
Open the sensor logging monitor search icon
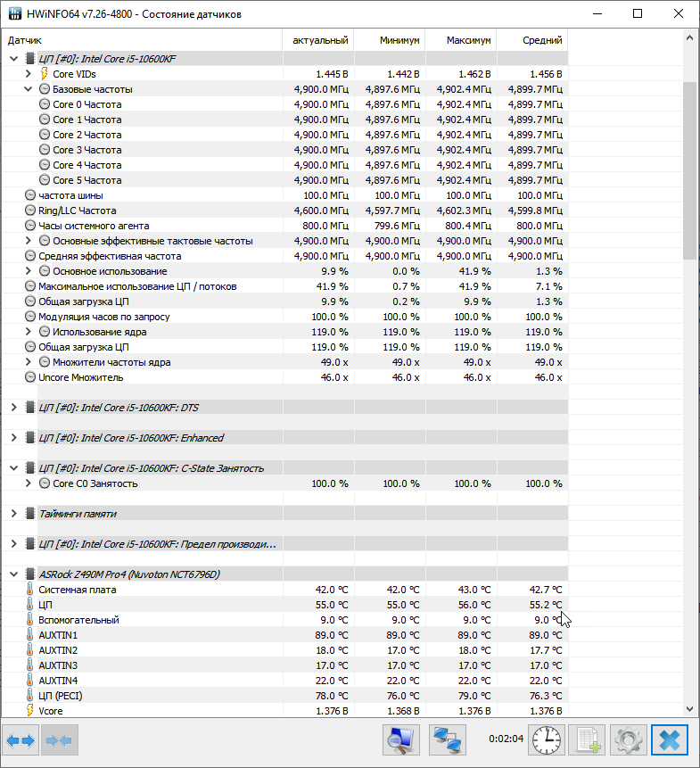(x=401, y=740)
